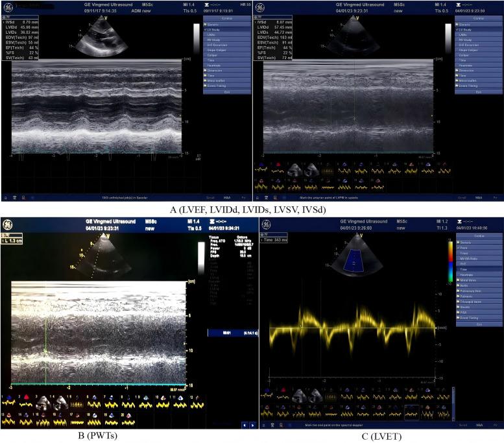Click the GE logo in the PWTs screen
Image resolution: width=504 pixels, height=443 pixels.
click(8, 226)
